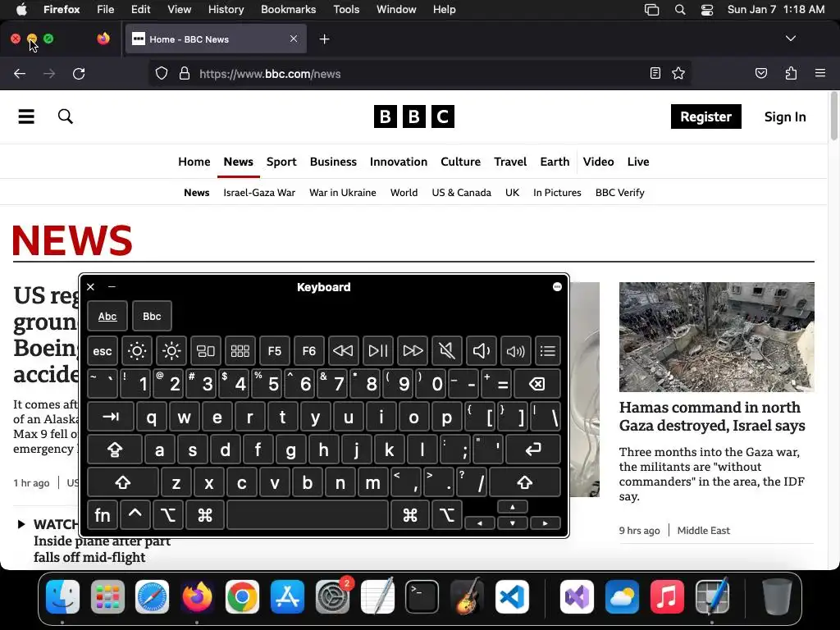840x630 pixels.
Task: Decrease brightness key on Keyboard viewer
Action: (x=137, y=351)
